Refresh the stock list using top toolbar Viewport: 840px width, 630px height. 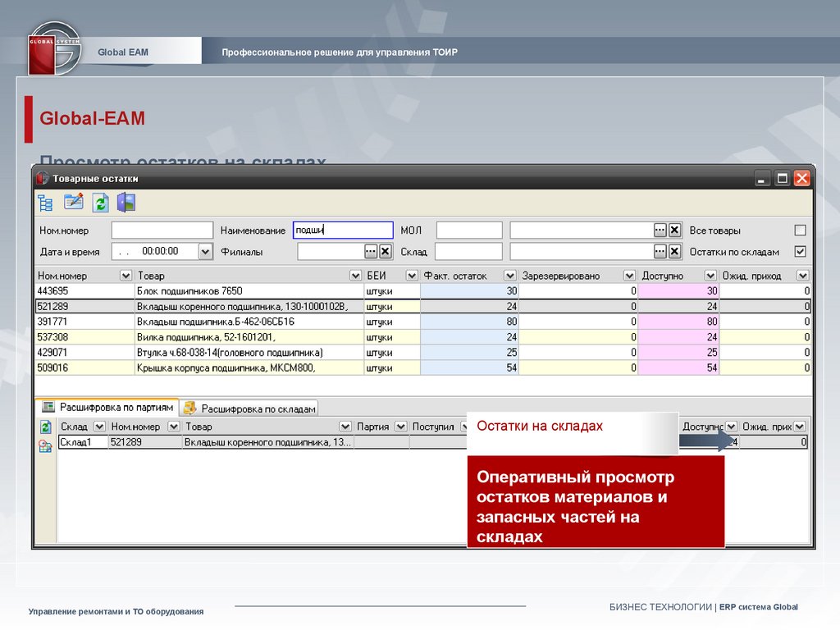(100, 203)
